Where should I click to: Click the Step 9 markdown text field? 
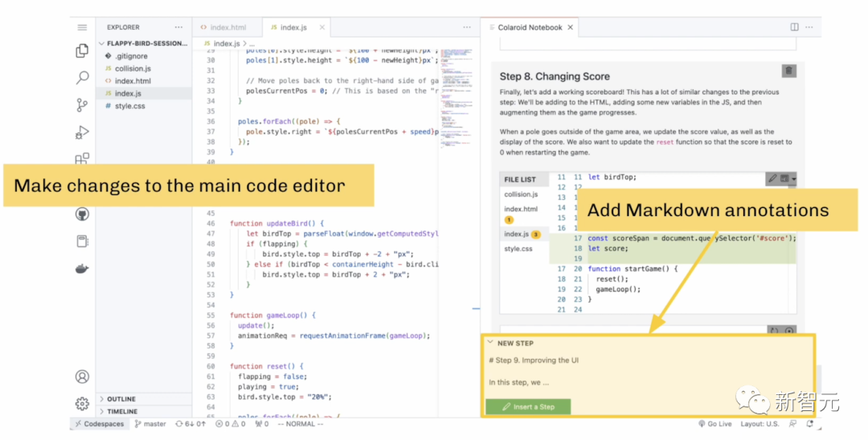coord(647,370)
